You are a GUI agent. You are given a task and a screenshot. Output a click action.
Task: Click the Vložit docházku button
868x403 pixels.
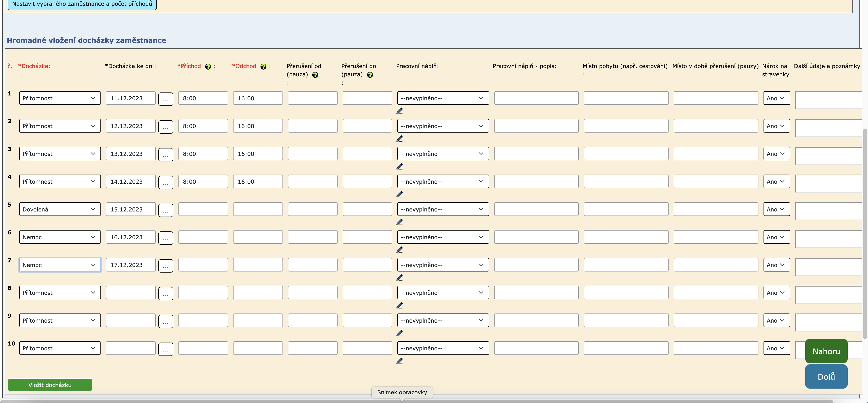click(50, 385)
